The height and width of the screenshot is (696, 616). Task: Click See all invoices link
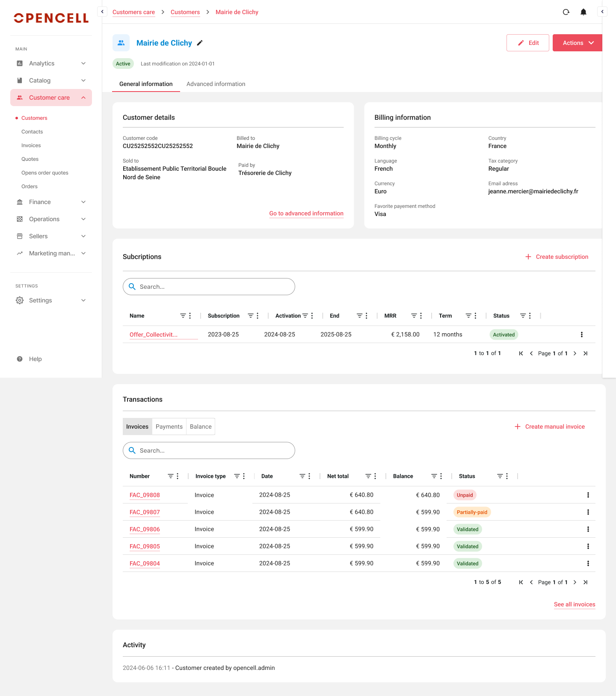click(575, 604)
